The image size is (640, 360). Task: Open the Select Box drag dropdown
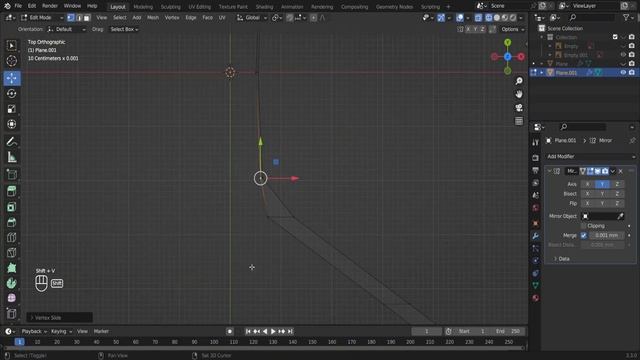124,29
